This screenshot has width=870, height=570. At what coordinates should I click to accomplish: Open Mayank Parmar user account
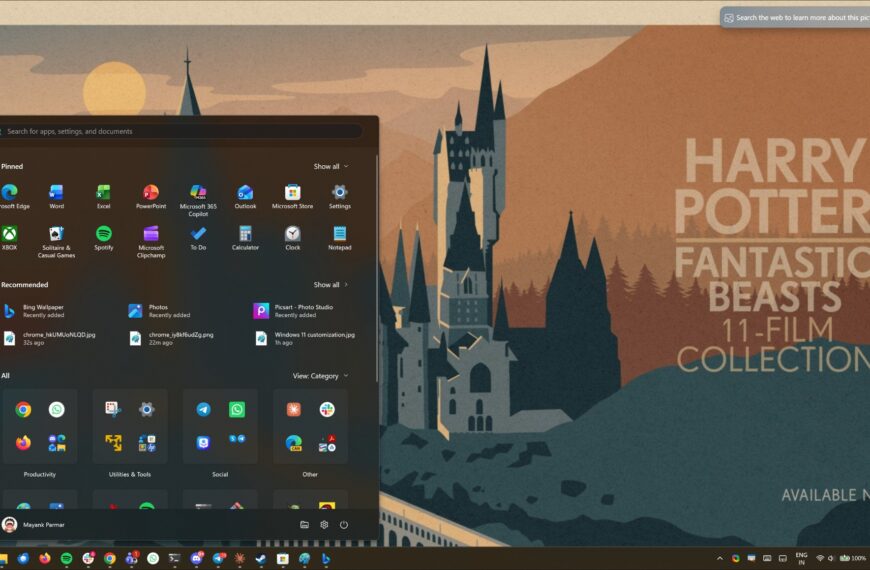(34, 524)
